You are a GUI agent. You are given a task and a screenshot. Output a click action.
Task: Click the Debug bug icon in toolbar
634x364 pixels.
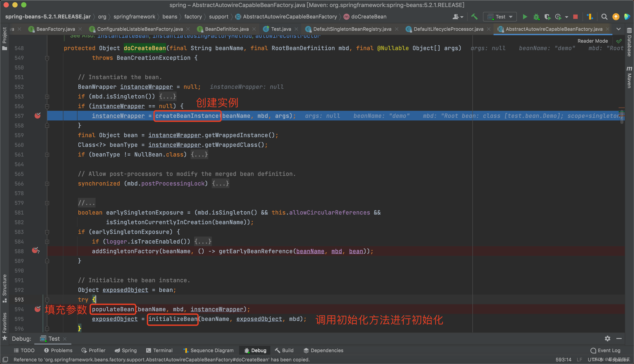coord(536,17)
